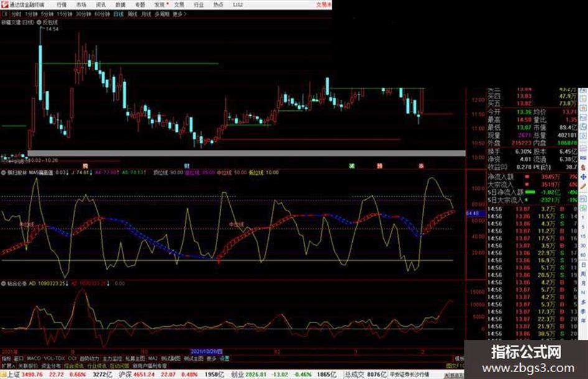Viewport: 588px width, 379px height.
Task: Click the 2021/10/20 date marker on the time axis
Action: (207, 352)
